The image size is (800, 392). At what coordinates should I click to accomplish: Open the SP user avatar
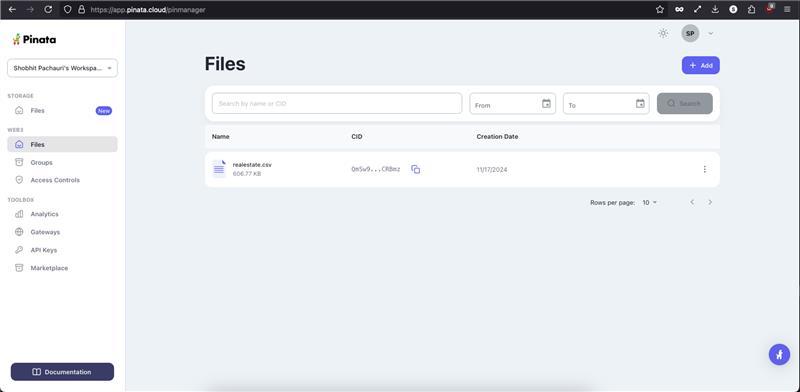point(690,34)
